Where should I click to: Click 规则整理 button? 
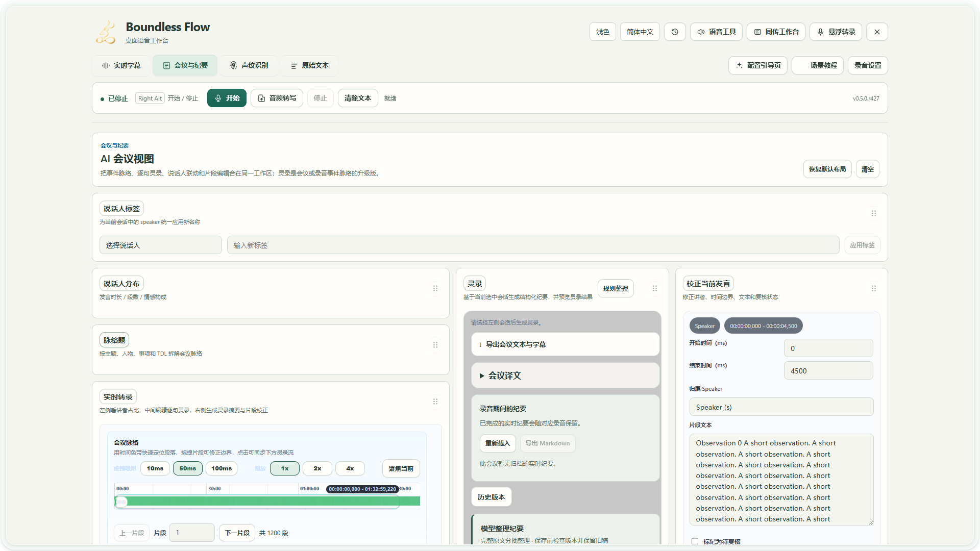click(x=616, y=288)
